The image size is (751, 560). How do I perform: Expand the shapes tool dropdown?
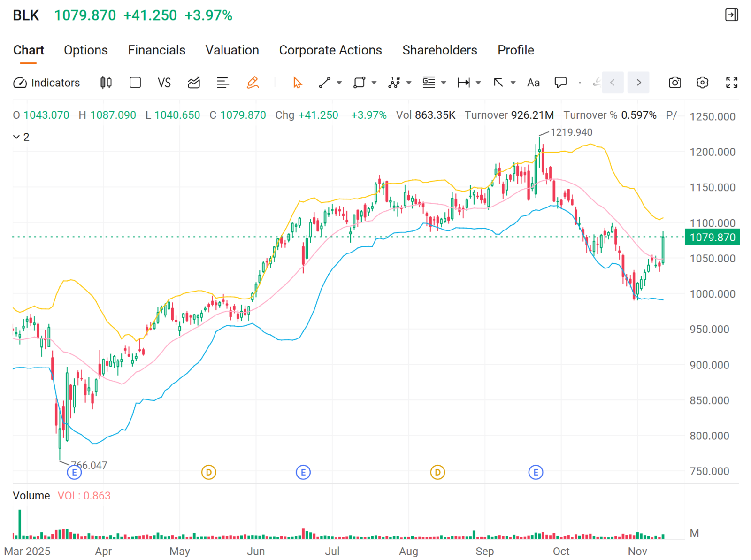pos(374,83)
